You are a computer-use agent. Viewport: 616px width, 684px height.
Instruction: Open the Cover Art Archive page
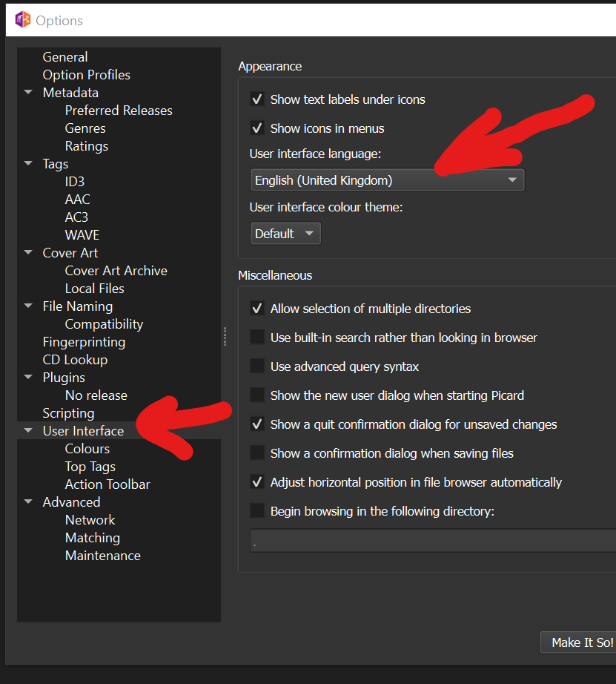[116, 271]
